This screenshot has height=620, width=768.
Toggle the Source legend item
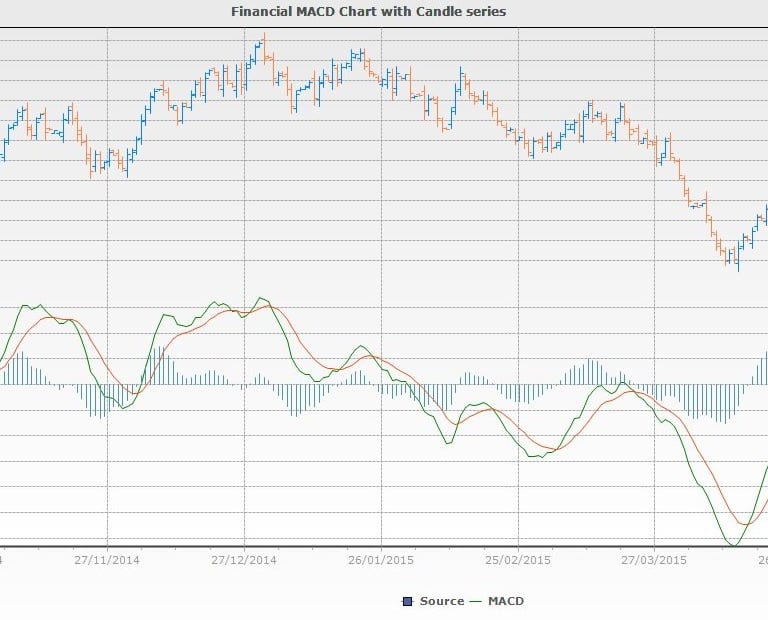432,601
